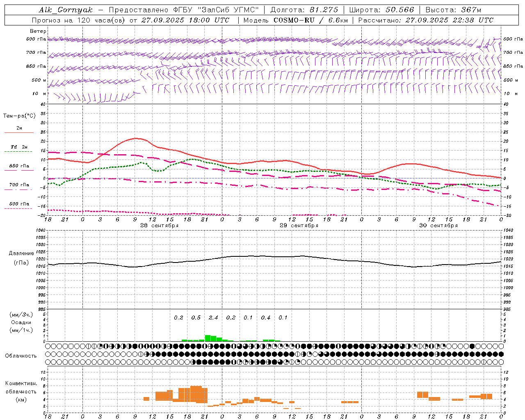525x420 pixels.
Task: Click the 700 гПа temperature legend entry
Action: pyautogui.click(x=19, y=185)
